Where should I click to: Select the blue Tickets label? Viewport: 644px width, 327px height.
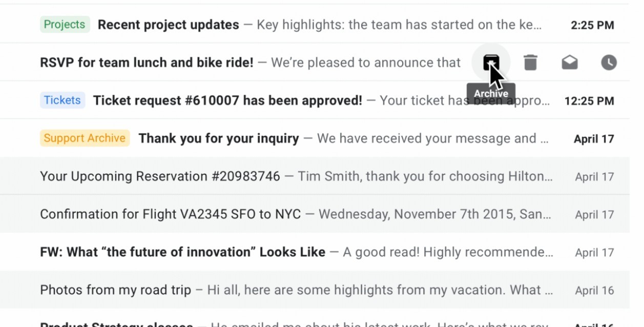pos(63,100)
